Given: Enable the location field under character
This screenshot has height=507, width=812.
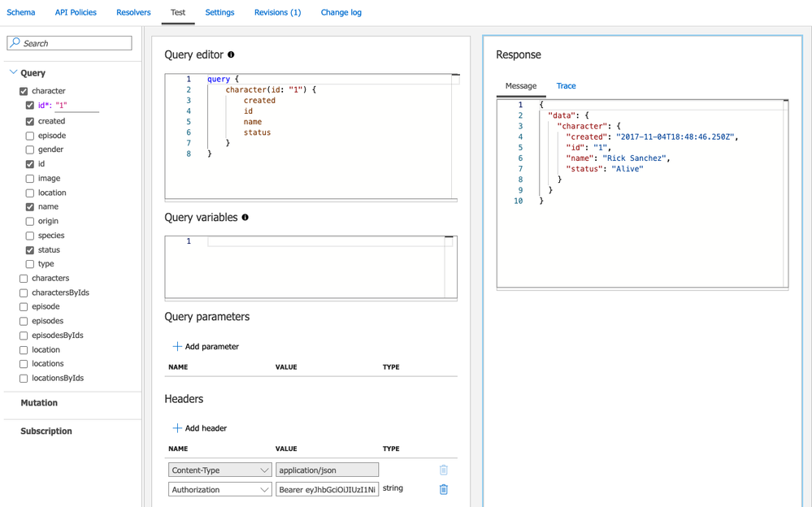Looking at the screenshot, I should tap(29, 193).
